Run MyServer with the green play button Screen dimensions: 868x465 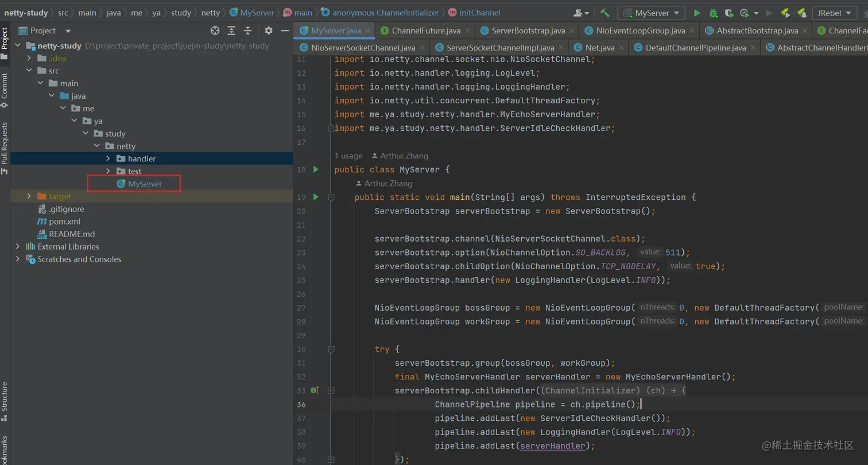point(697,13)
